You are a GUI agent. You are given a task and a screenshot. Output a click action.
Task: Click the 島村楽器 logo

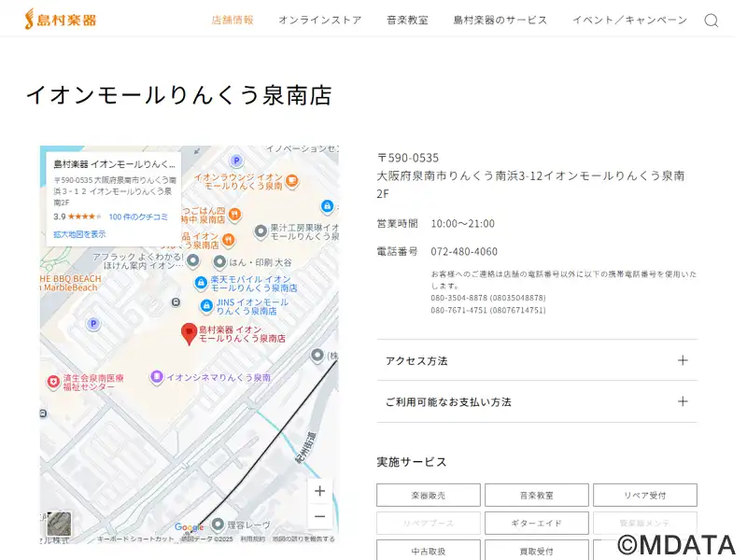click(x=61, y=19)
